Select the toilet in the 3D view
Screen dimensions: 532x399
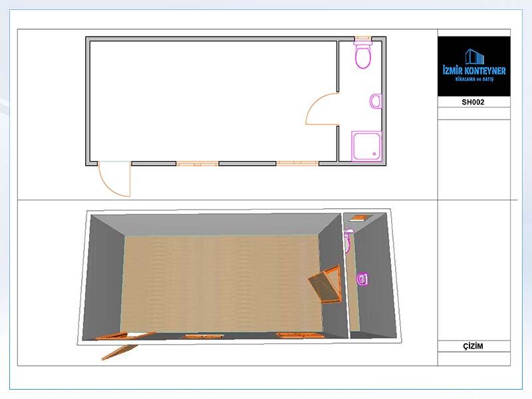click(347, 241)
